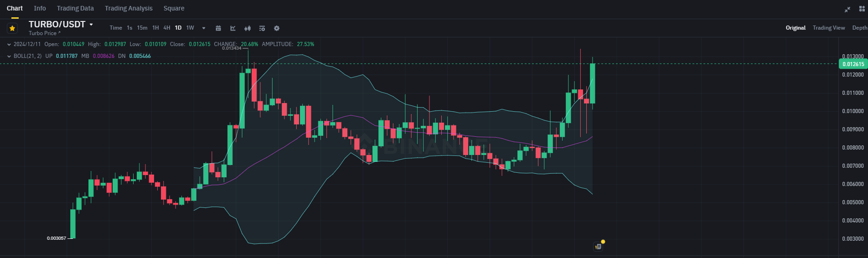Screen dimensions: 868x258
Task: Expand the TURBO/USDT pair selector
Action: tap(91, 25)
